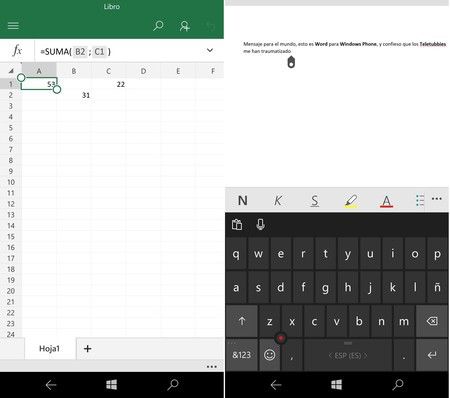
Task: Tap Back arrow under Word keyboard
Action: [276, 385]
